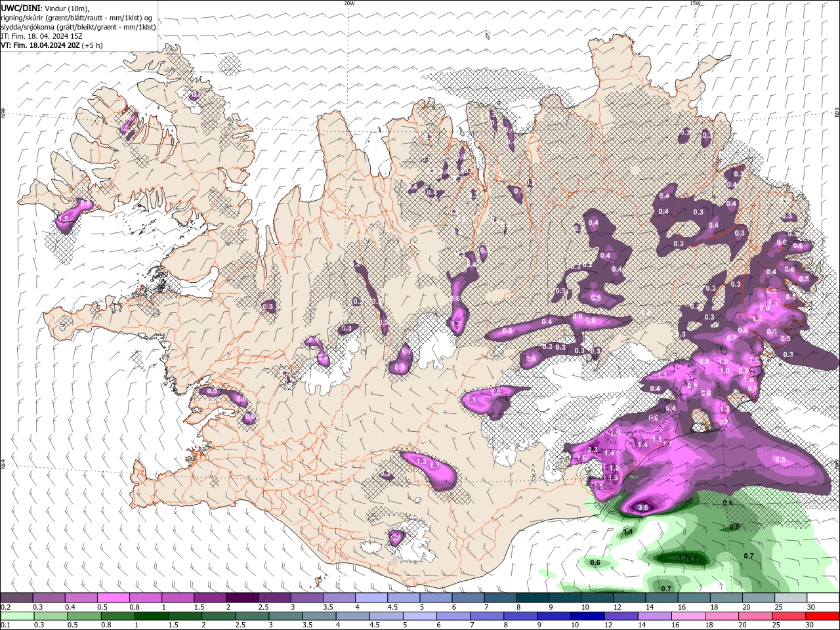Pick the bright red lower swatch labeled 30
Image resolution: width=840 pixels, height=630 pixels.
[x=823, y=616]
